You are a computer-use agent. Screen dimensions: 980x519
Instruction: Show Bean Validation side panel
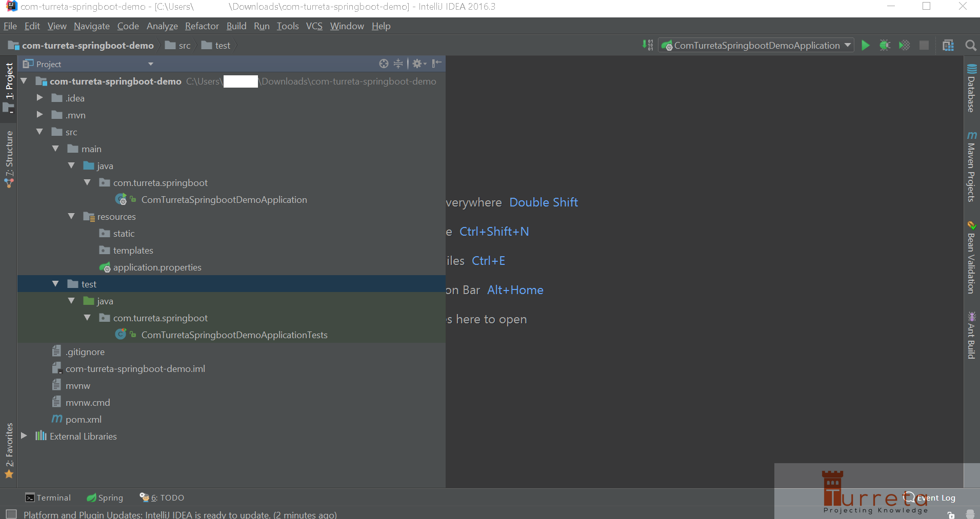pos(971,257)
